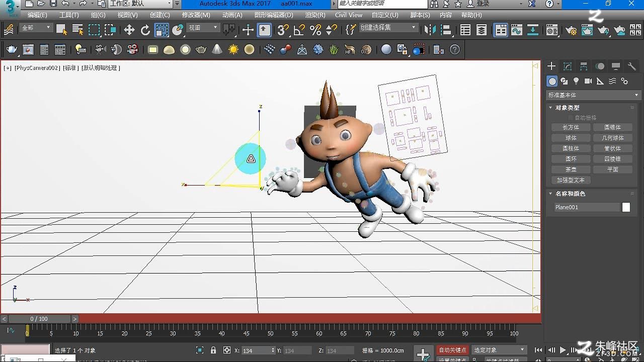Select the Cameras category icon
Image resolution: width=644 pixels, height=362 pixels.
click(588, 81)
